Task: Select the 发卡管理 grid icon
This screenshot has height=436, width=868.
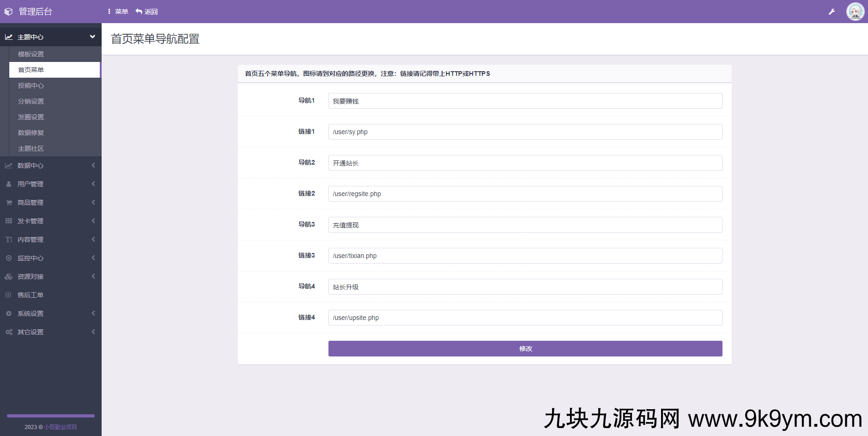Action: pyautogui.click(x=9, y=221)
